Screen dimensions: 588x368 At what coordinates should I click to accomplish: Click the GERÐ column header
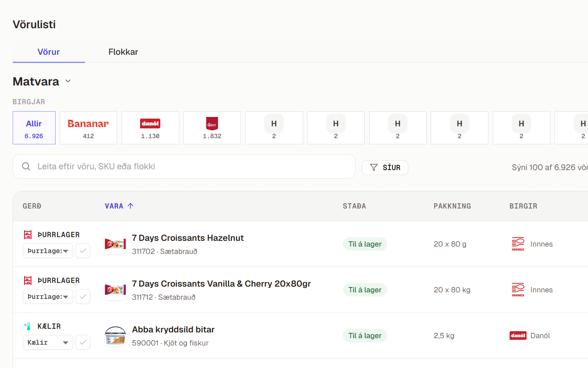pos(32,206)
